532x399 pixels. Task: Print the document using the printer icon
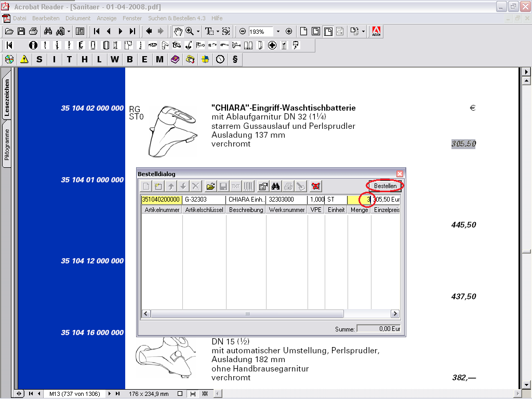pyautogui.click(x=33, y=32)
